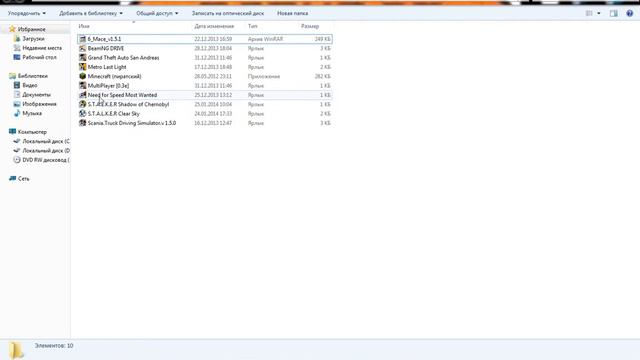
Task: Open the Упорядочить dropdown menu
Action: coord(27,13)
